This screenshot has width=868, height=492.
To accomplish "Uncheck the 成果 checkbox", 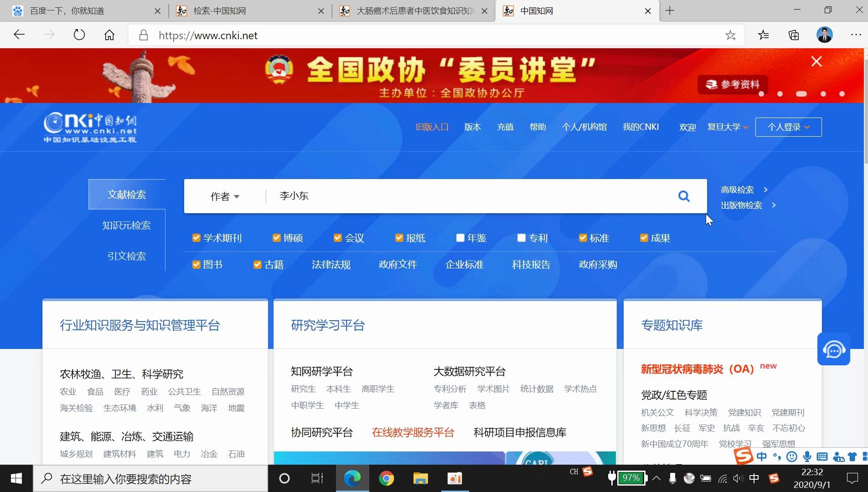I will pyautogui.click(x=644, y=238).
